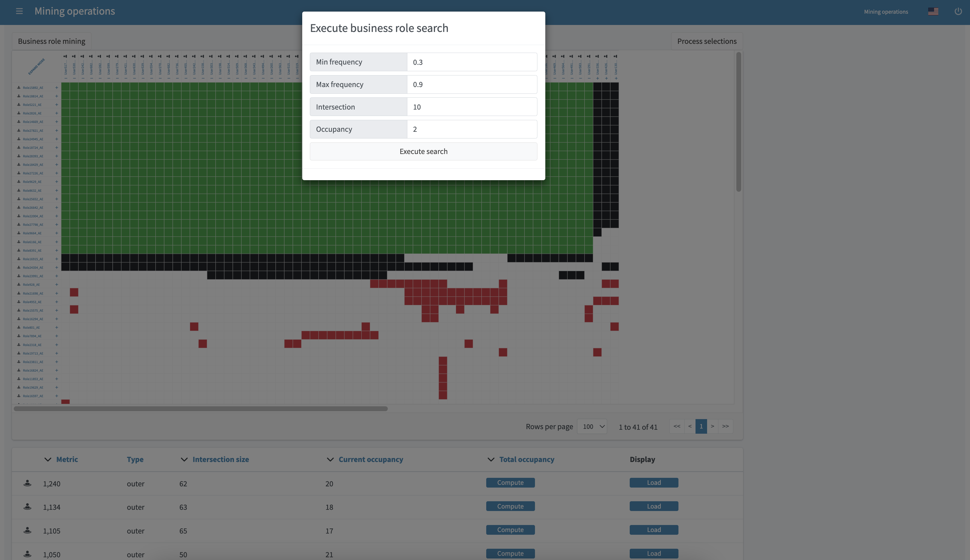Screen dimensions: 970x560
Task: Click user icon above User517 column
Action: click(x=65, y=57)
